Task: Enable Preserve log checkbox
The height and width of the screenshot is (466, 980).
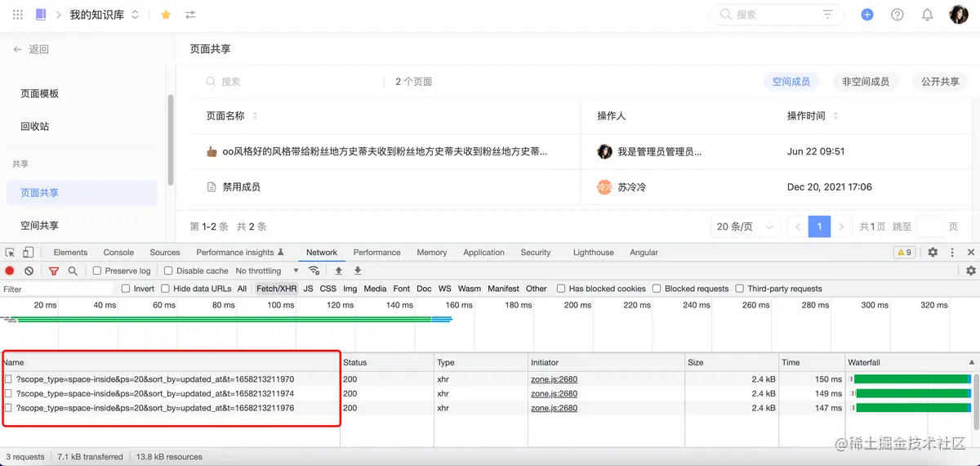Action: pyautogui.click(x=97, y=271)
